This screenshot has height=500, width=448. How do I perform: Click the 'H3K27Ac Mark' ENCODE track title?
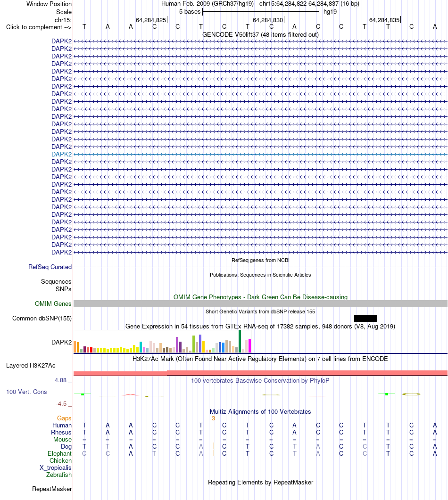[260, 359]
